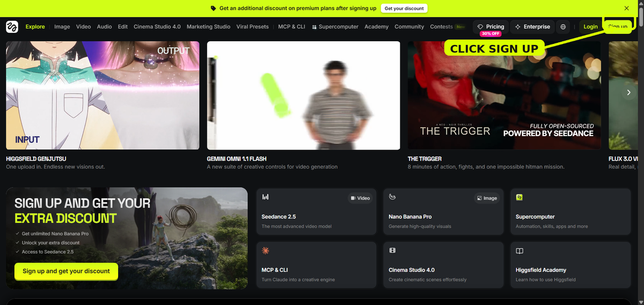The width and height of the screenshot is (644, 305).
Task: Click the Cinema Studio film strip icon
Action: [392, 250]
